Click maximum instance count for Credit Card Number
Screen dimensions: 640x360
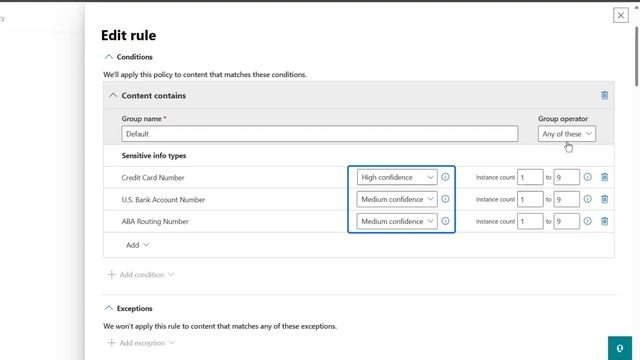(566, 177)
